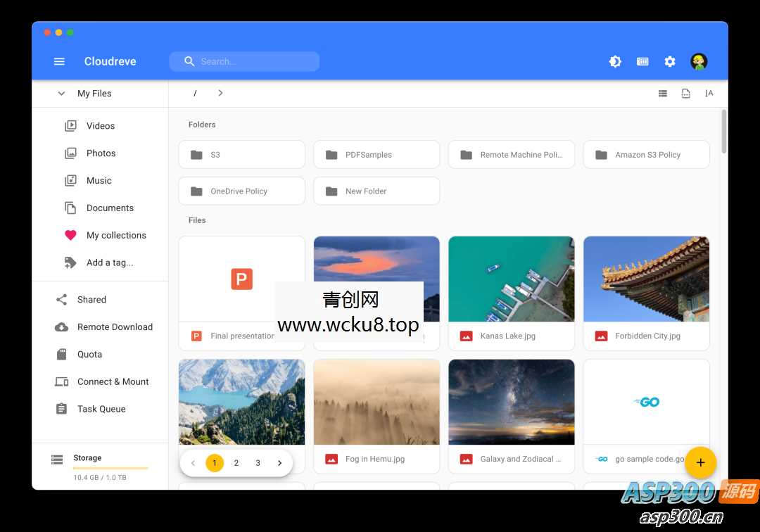The image size is (760, 532).
Task: Open the New Folder directory
Action: (376, 191)
